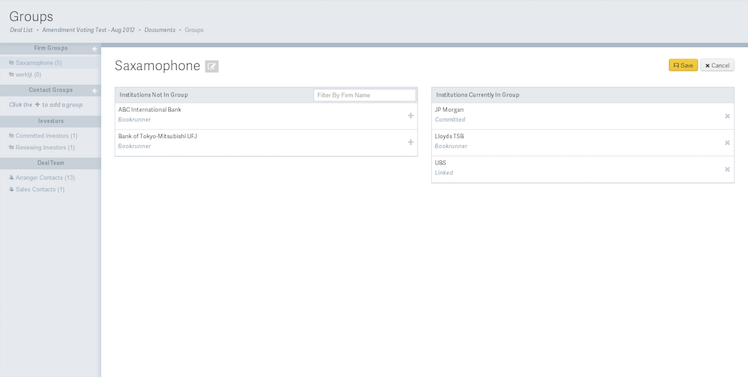Click the Groups breadcrumb item

pyautogui.click(x=194, y=30)
